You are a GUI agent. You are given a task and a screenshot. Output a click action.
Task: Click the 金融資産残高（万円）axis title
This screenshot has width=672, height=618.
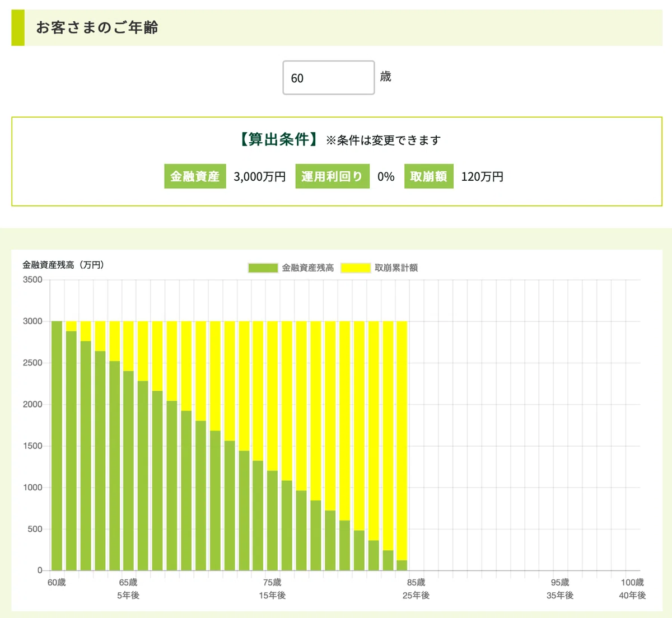63,265
